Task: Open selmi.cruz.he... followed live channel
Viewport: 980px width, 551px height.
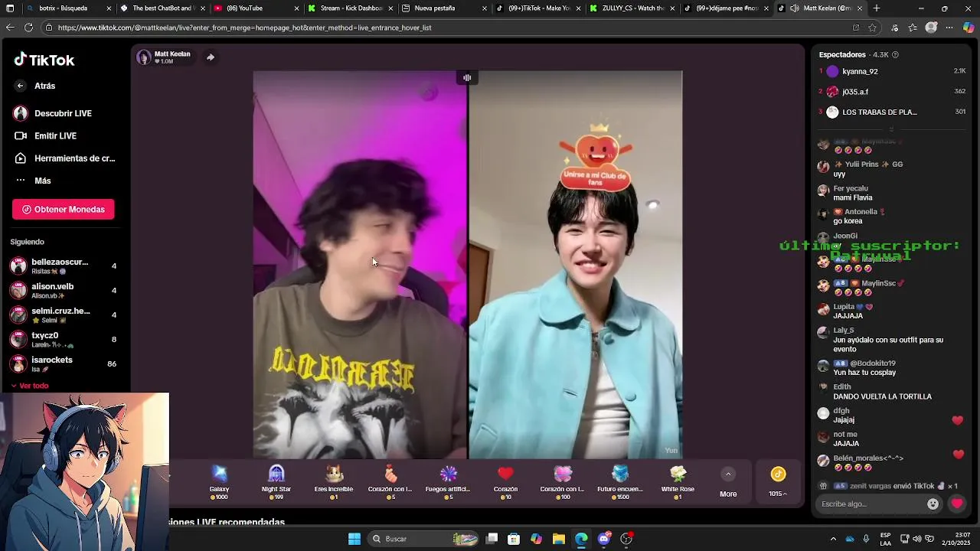Action: pyautogui.click(x=63, y=315)
